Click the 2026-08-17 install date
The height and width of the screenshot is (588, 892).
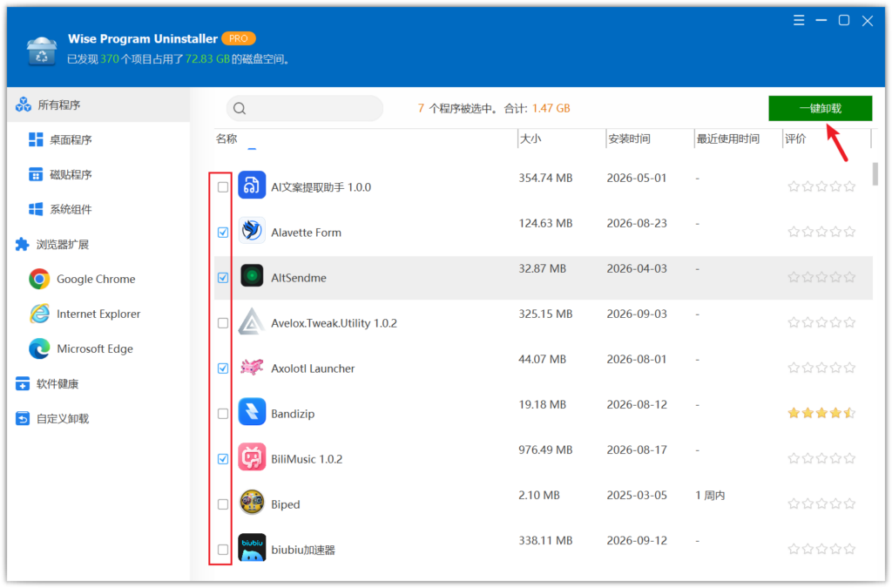coord(637,449)
